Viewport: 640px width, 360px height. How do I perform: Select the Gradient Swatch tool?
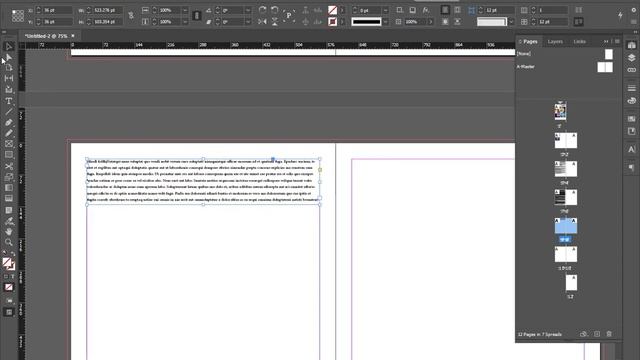[x=9, y=188]
